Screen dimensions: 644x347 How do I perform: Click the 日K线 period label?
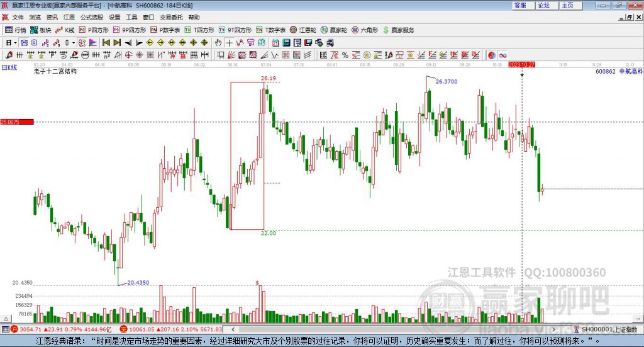coord(9,67)
